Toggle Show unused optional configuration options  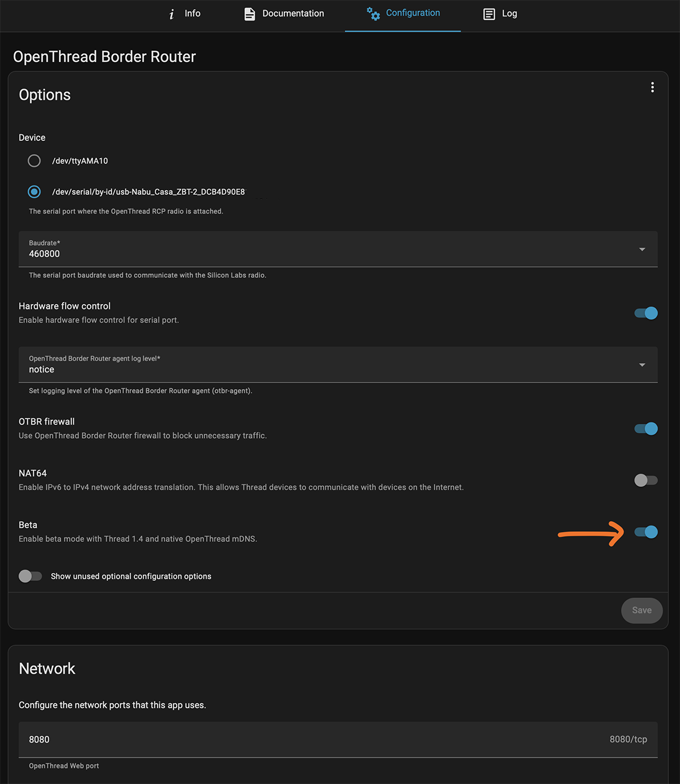coord(30,576)
